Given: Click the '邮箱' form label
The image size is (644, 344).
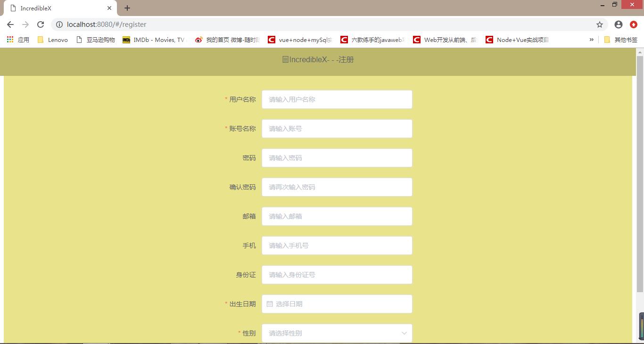Looking at the screenshot, I should (249, 216).
